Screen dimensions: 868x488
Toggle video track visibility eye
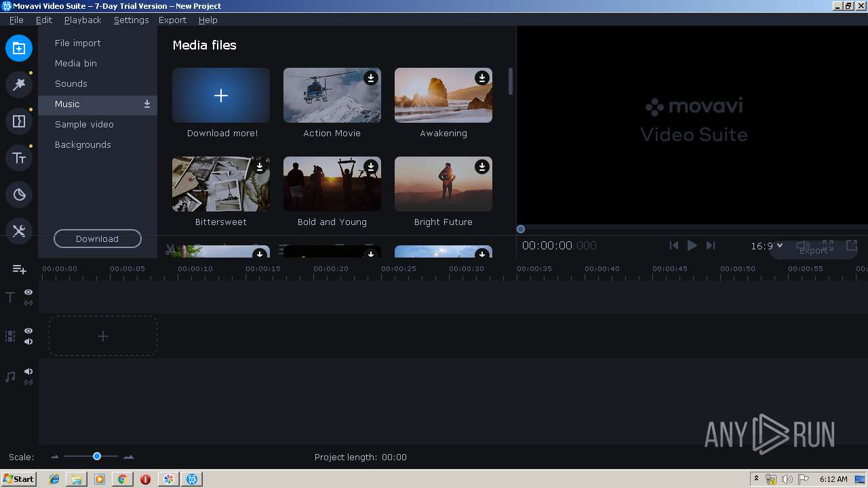(28, 331)
